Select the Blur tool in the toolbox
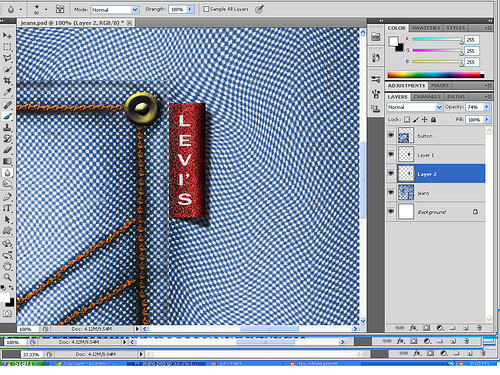 pos(7,173)
